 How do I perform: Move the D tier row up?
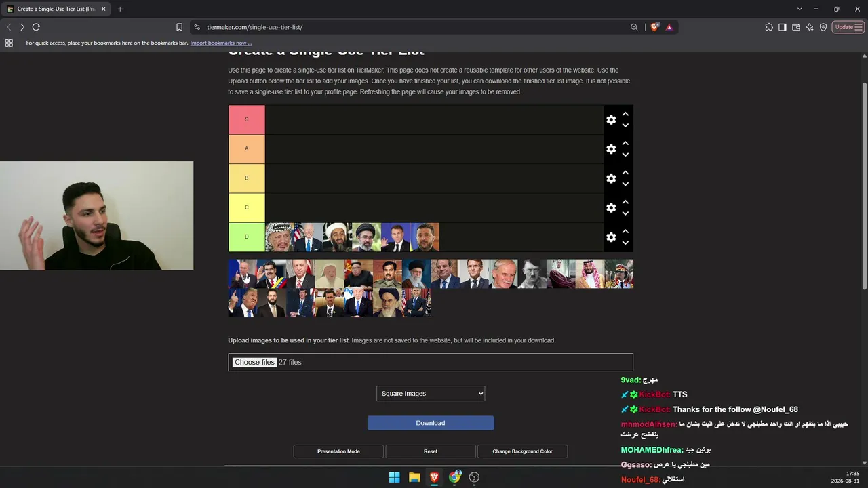click(x=625, y=231)
